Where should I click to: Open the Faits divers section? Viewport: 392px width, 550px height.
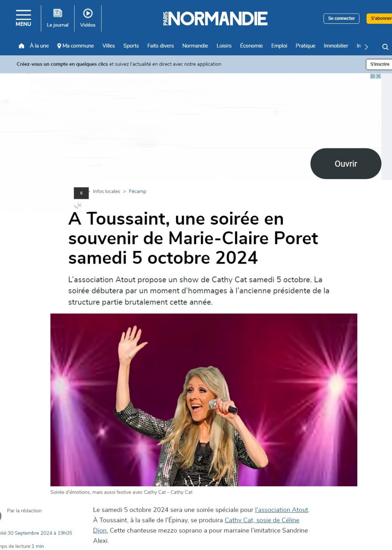[161, 46]
